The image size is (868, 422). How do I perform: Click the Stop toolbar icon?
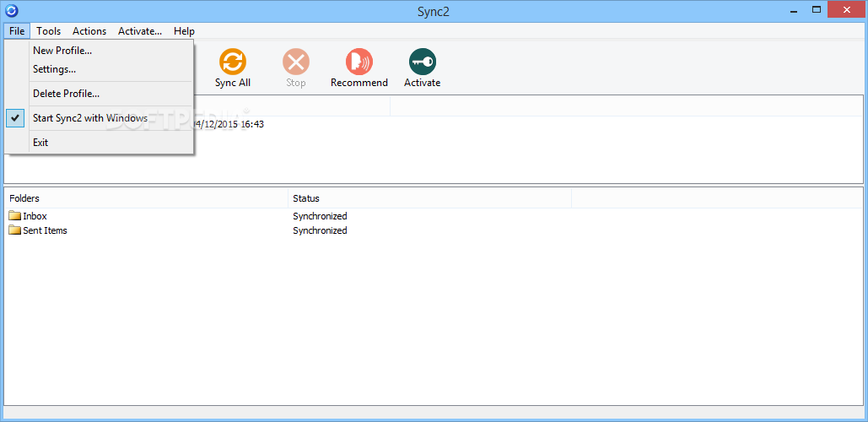[295, 62]
